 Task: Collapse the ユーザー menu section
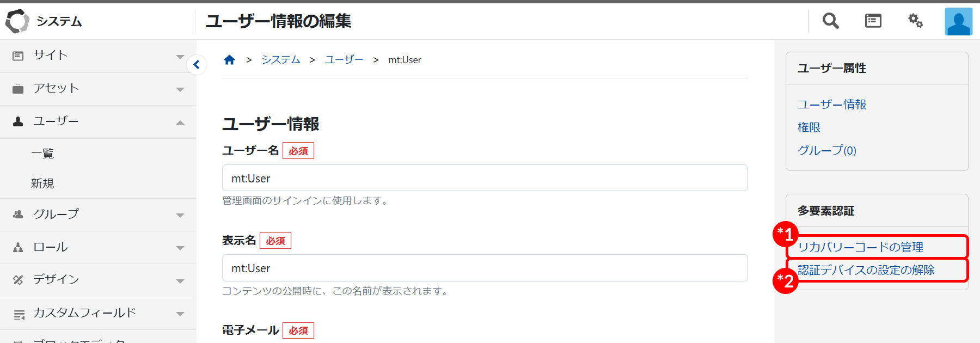click(180, 122)
